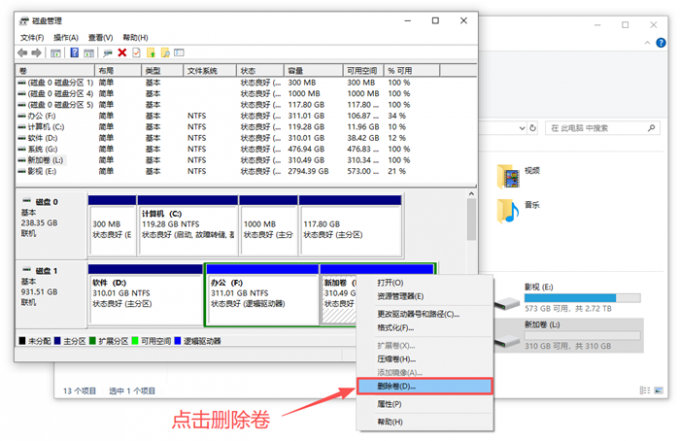Sort by the 卷 column header
Screen dimensions: 680x441
(55, 70)
